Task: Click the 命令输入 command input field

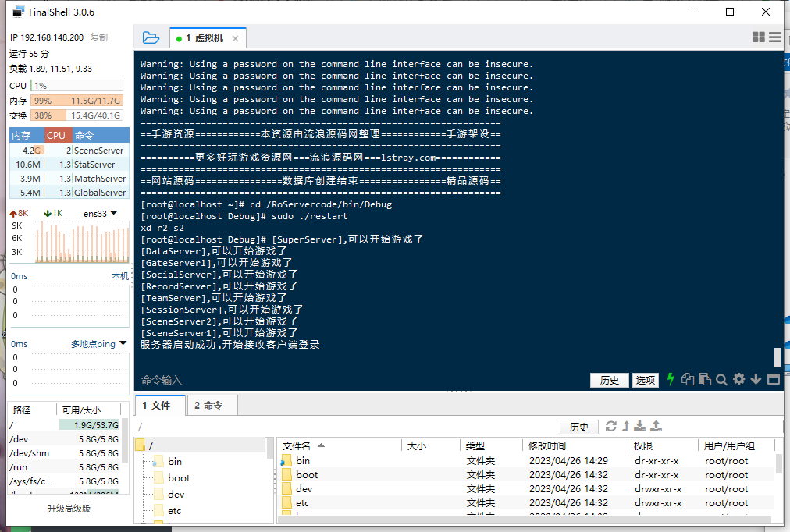Action: coord(363,380)
